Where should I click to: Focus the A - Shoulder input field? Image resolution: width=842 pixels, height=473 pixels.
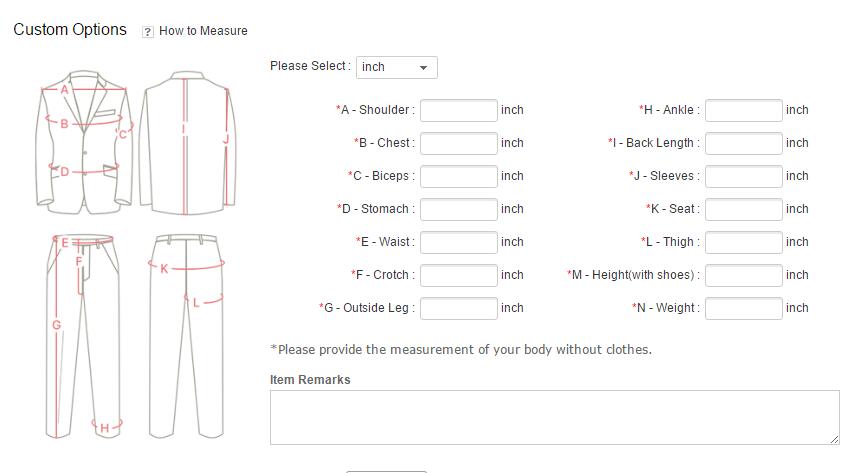coord(458,110)
